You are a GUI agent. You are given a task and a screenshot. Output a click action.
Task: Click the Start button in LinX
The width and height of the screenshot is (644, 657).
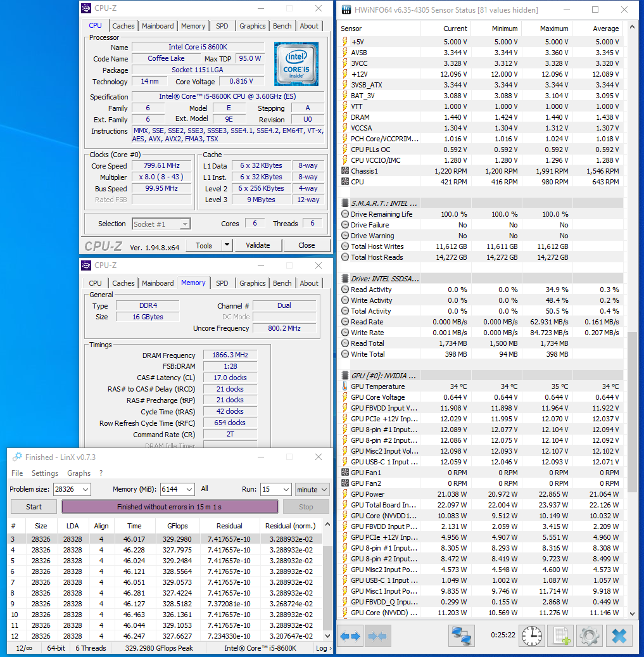click(x=34, y=507)
